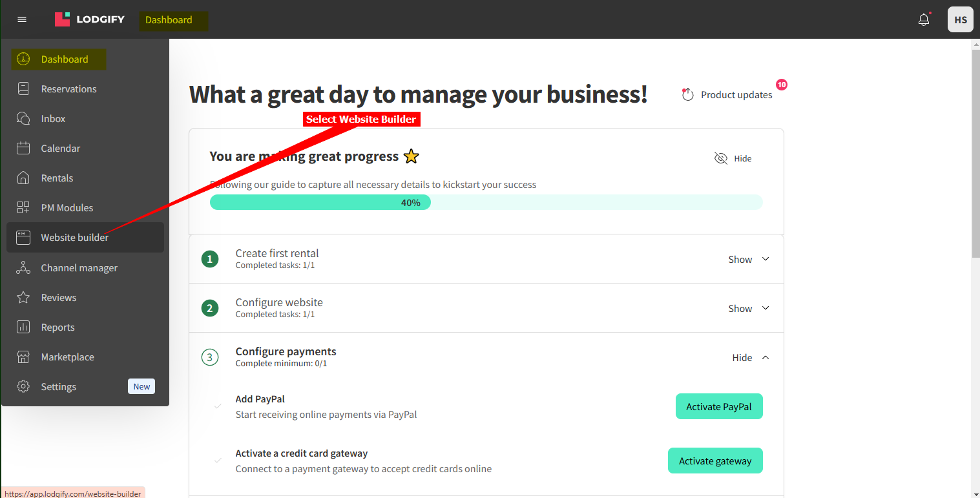Screen dimensions: 980x498
Task: Click the Rentals house icon
Action: pos(23,178)
